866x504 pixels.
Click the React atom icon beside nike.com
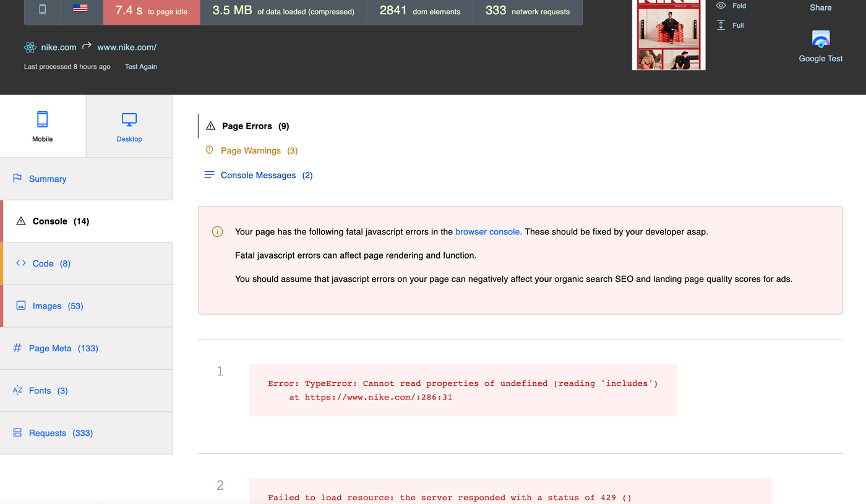30,48
